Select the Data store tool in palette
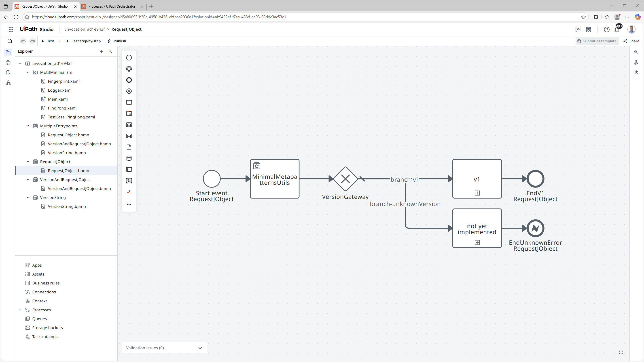 pyautogui.click(x=129, y=158)
